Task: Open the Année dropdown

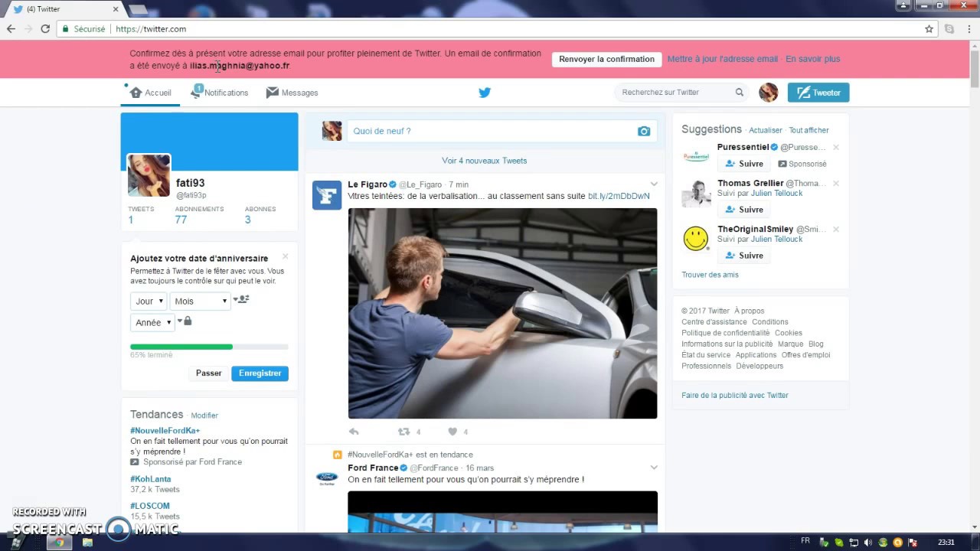Action: tap(152, 323)
